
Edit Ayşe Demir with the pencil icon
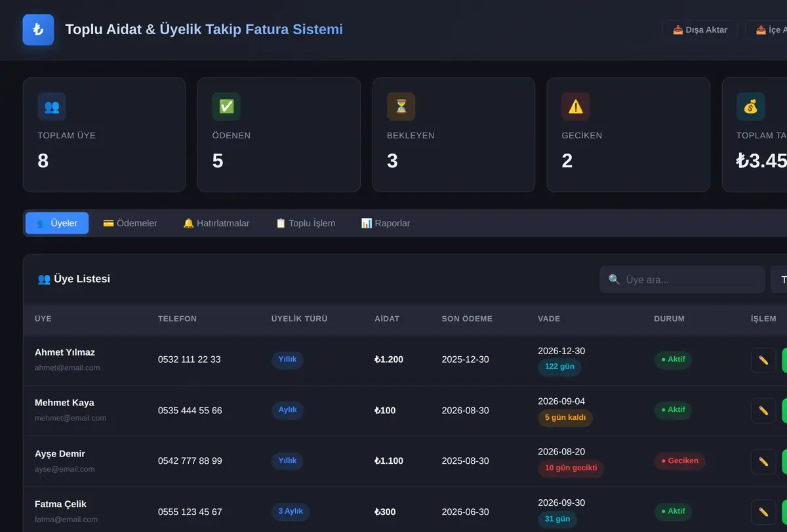763,461
